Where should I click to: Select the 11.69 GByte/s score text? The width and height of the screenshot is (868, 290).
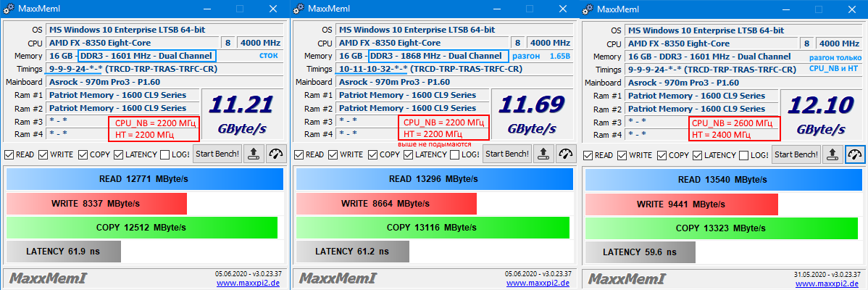531,116
